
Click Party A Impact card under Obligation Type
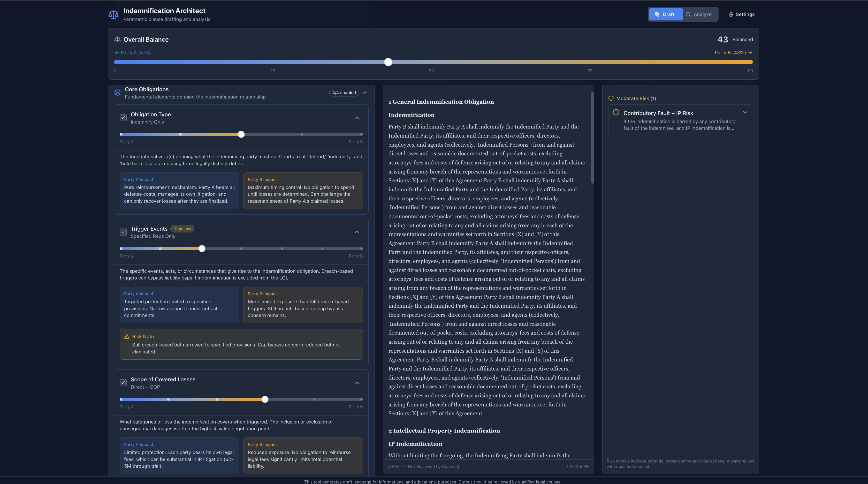179,191
